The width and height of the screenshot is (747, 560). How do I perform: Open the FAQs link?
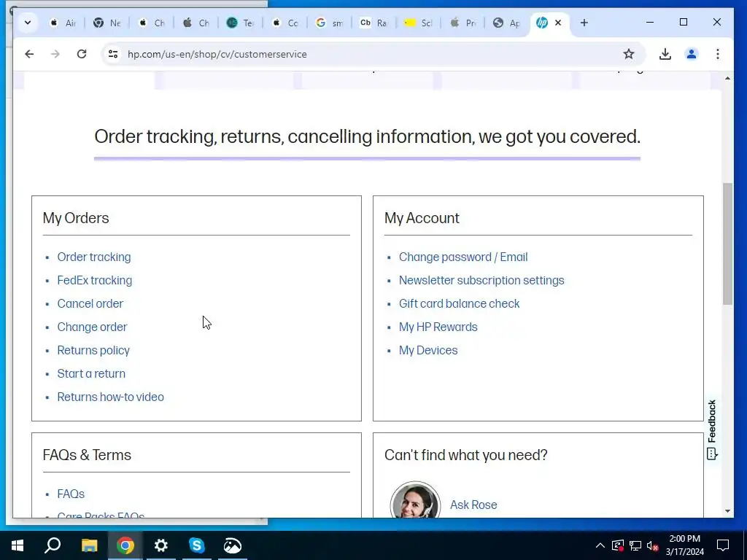[71, 494]
